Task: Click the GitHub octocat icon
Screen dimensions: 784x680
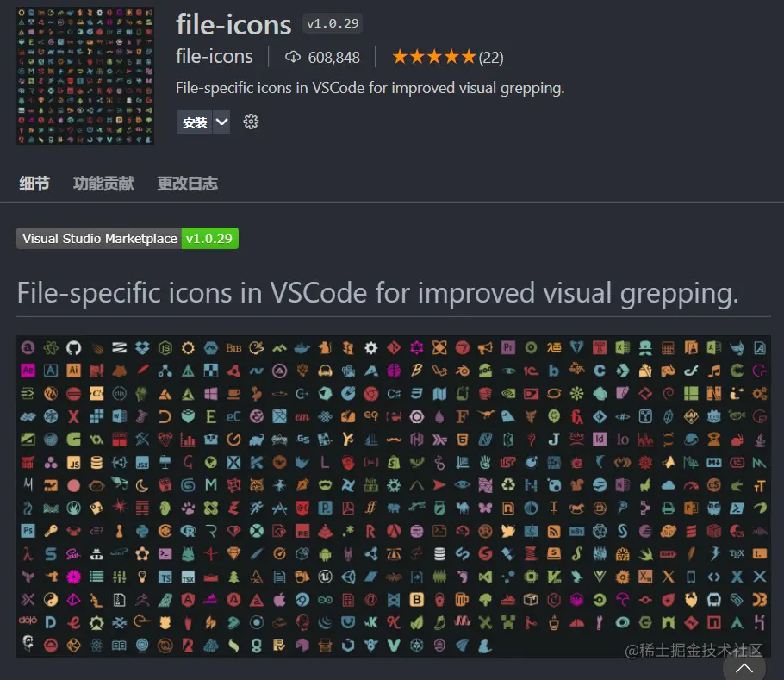Action: point(74,346)
